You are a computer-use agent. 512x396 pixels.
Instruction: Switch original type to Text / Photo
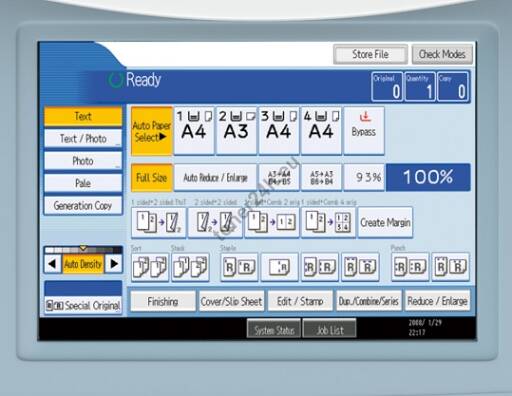tap(83, 138)
